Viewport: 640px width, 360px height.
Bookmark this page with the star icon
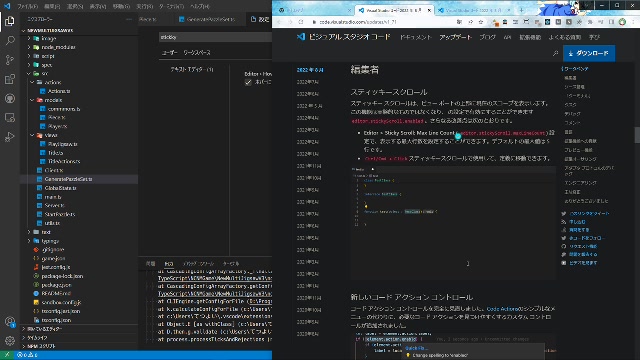click(480, 22)
